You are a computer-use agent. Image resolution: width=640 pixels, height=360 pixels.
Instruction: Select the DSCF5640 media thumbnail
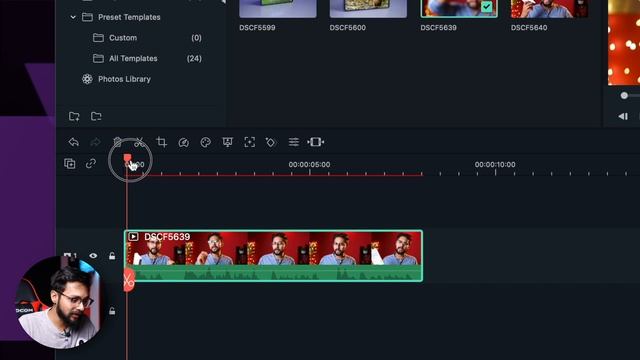point(549,9)
